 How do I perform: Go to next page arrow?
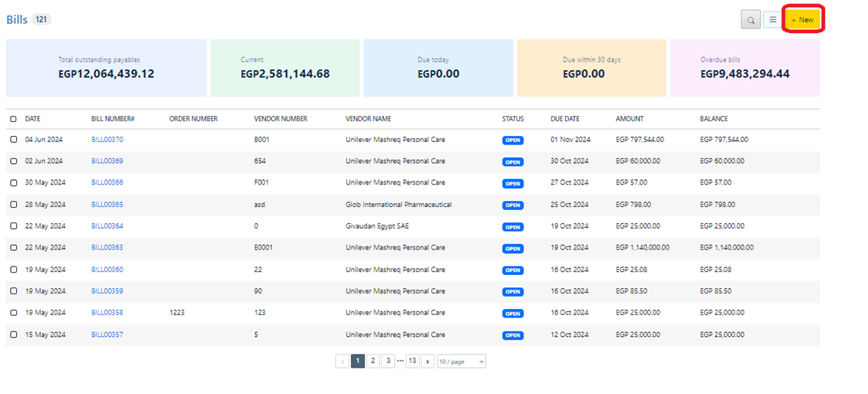click(x=427, y=361)
